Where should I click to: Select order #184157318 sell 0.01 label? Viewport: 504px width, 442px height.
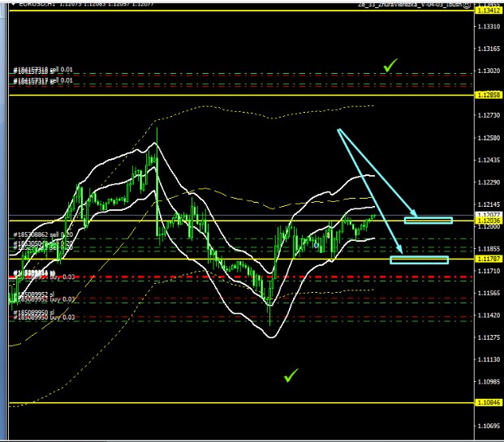(x=43, y=70)
